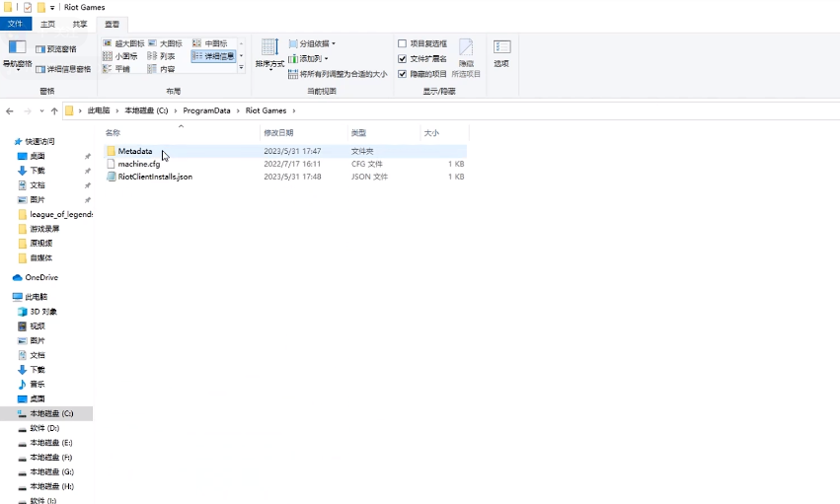Screen dimensions: 840x504
Task: Expand the layout gallery more arrow
Action: 241,68
